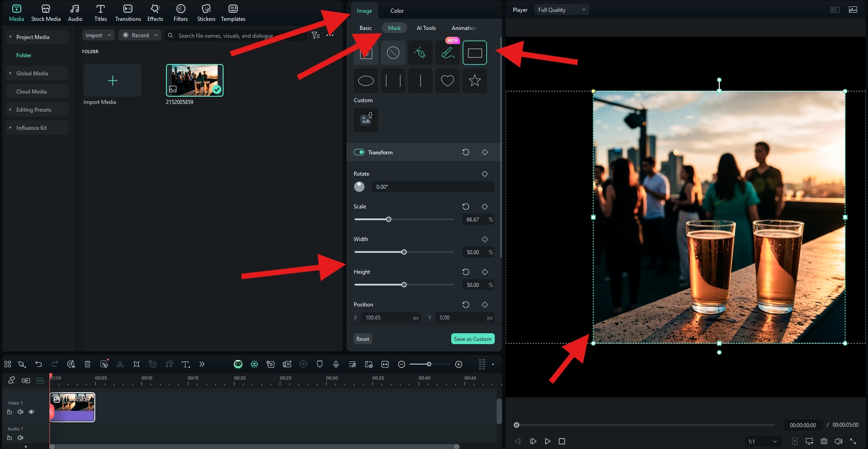The height and width of the screenshot is (449, 868).
Task: Click Save as Custom button
Action: tap(473, 339)
